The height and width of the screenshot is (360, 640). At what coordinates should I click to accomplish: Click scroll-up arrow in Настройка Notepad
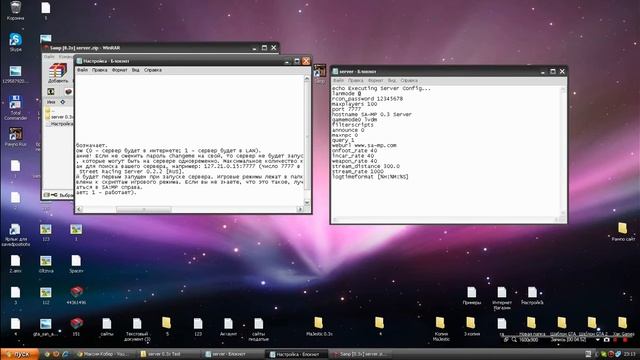[x=307, y=79]
